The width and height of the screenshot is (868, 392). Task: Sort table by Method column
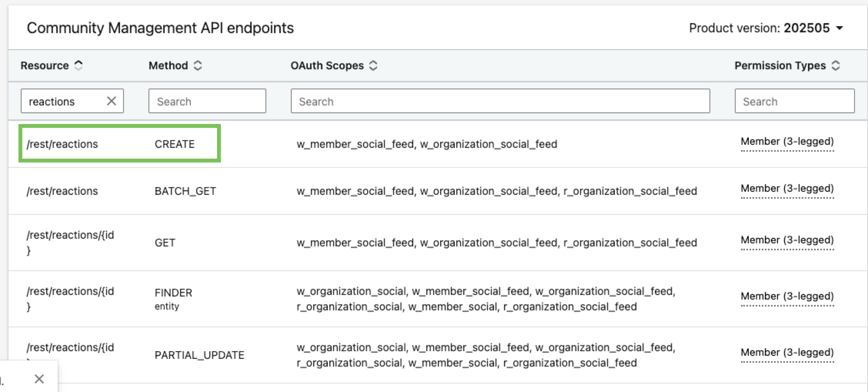198,65
